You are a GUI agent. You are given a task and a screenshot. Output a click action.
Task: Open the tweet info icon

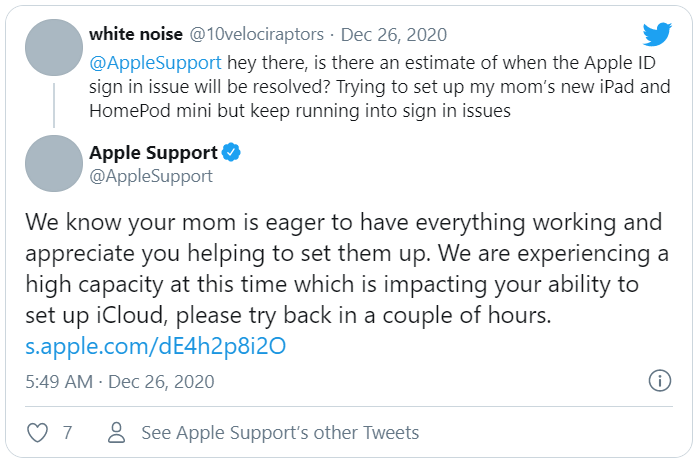point(659,381)
